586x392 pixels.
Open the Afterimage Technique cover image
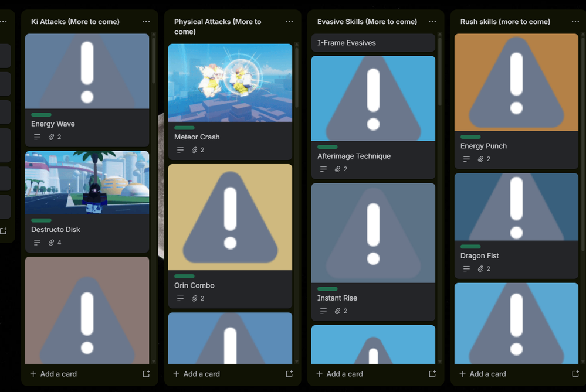coord(373,98)
